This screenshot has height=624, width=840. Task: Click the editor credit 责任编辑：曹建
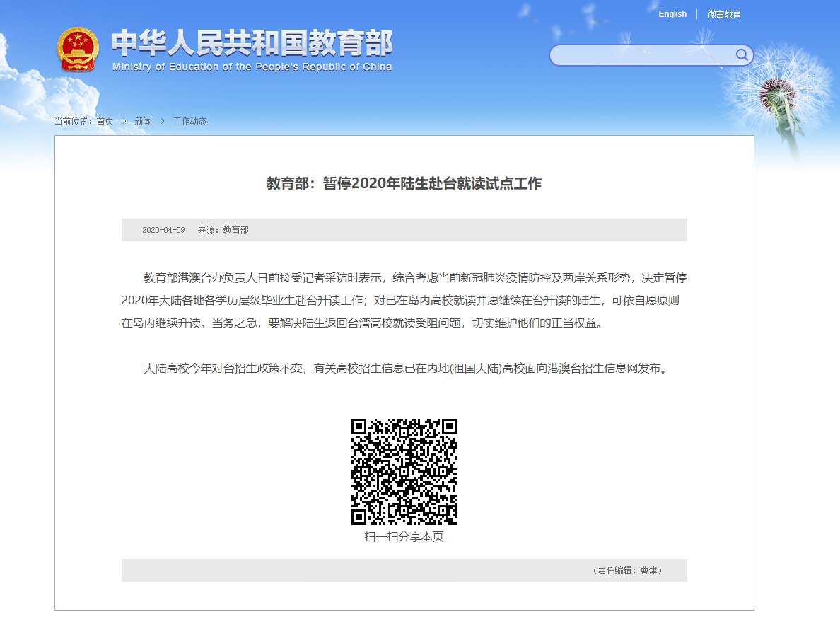pos(627,570)
